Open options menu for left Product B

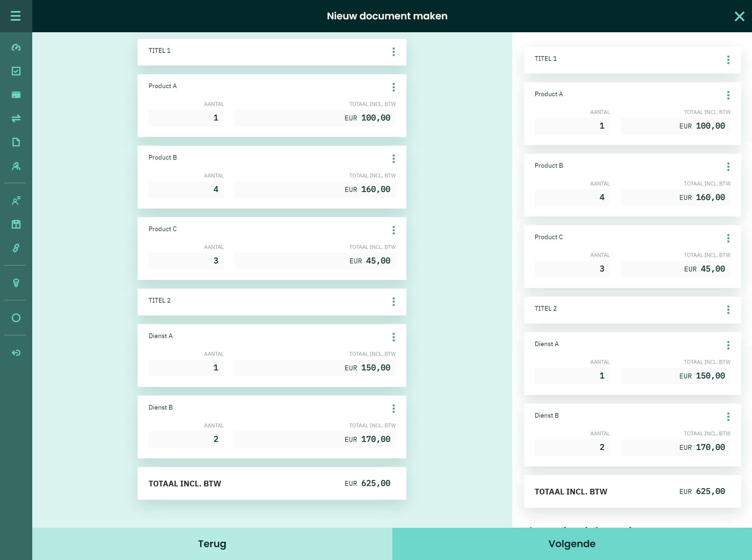click(x=393, y=159)
